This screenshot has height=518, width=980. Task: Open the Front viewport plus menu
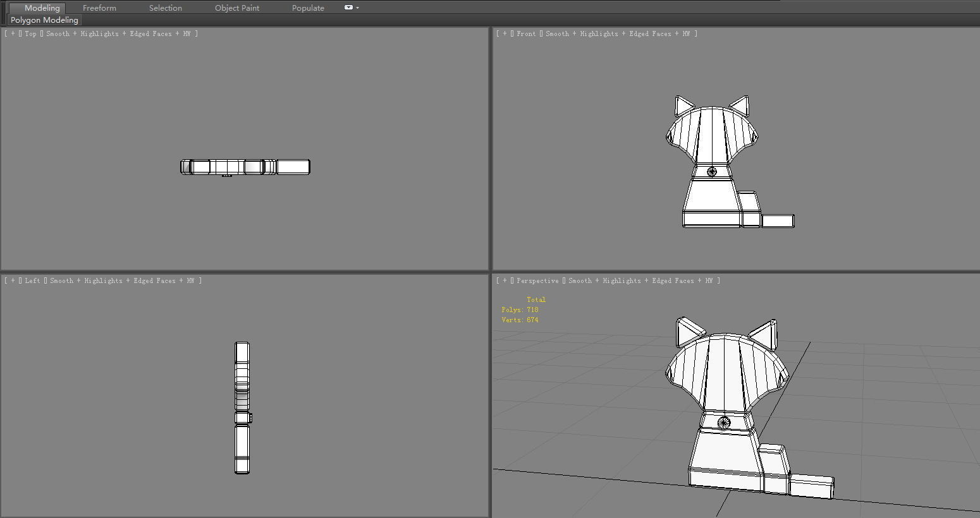505,33
